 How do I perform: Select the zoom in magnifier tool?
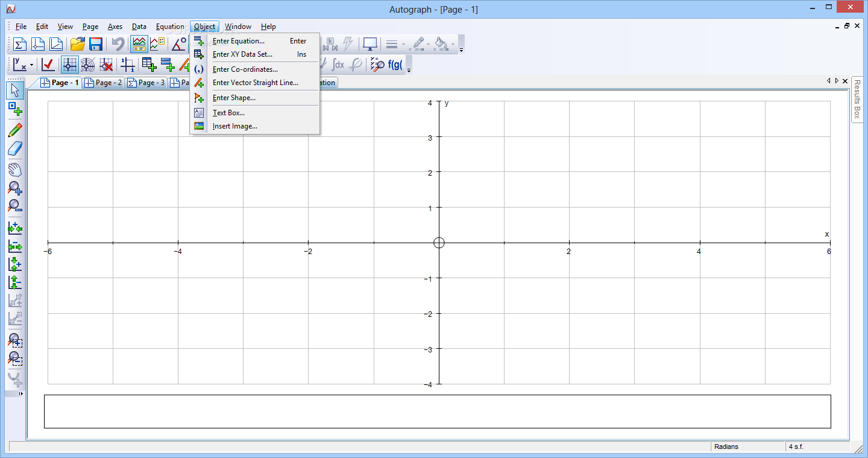point(15,188)
